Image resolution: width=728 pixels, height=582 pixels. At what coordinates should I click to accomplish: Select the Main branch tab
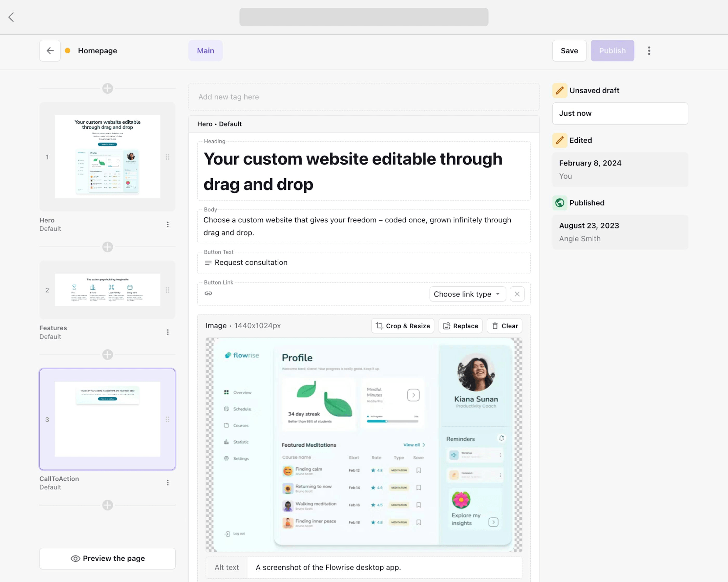click(x=206, y=50)
